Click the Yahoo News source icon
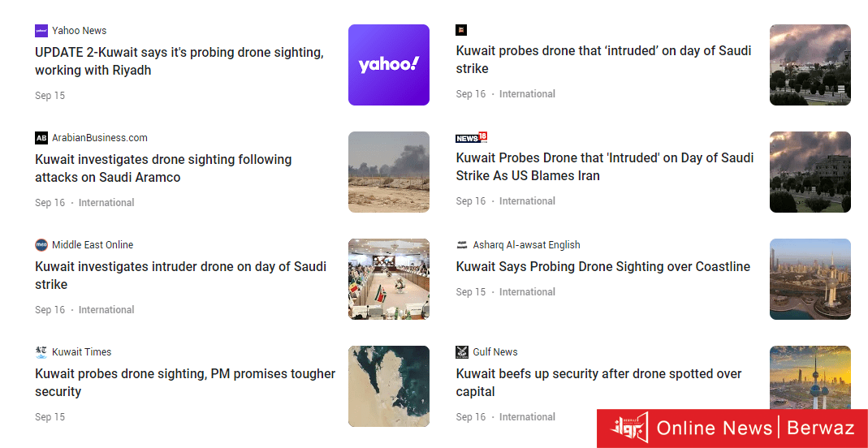868x448 pixels. tap(41, 31)
